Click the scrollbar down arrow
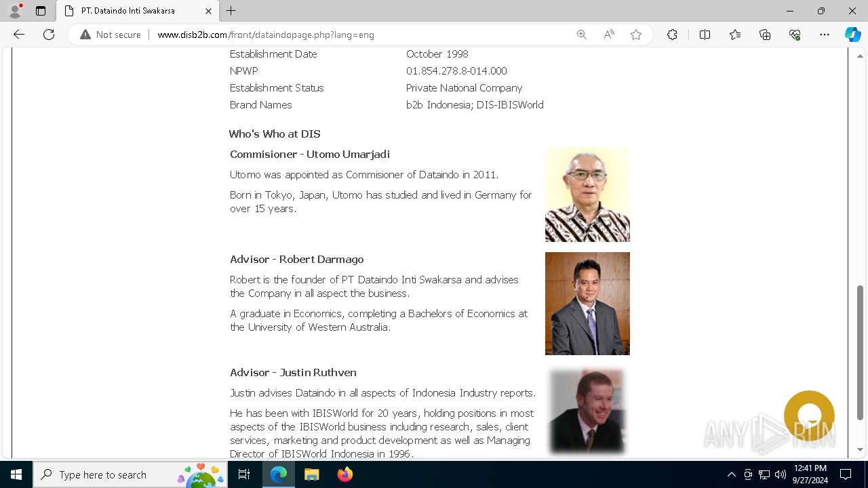Image resolution: width=868 pixels, height=488 pixels. 861,449
